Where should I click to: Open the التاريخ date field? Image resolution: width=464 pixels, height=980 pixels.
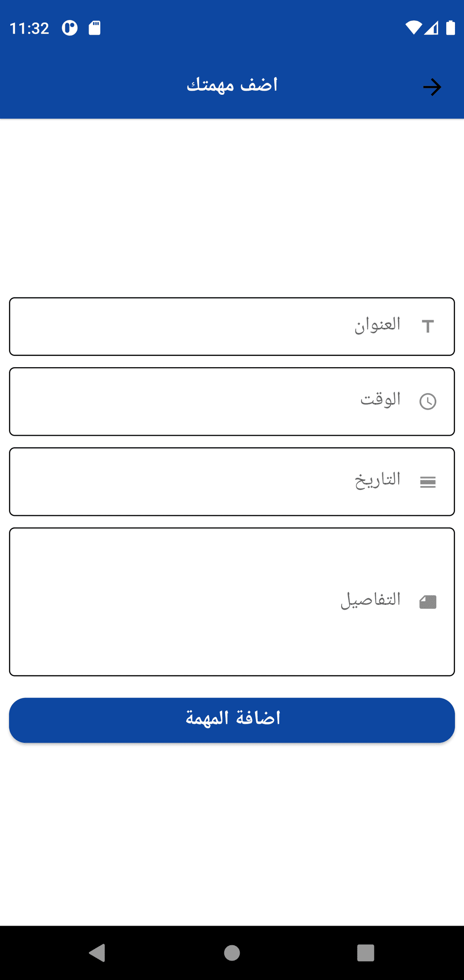(x=232, y=482)
